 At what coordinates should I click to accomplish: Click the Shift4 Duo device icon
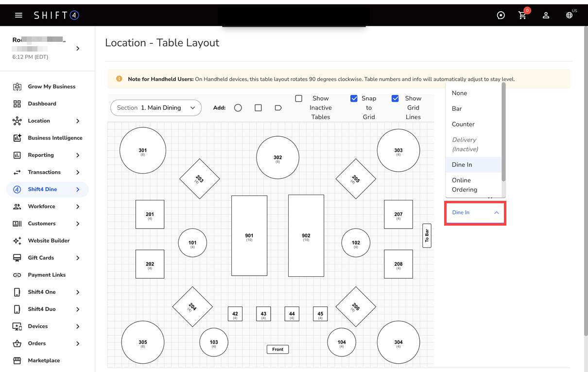click(x=17, y=309)
